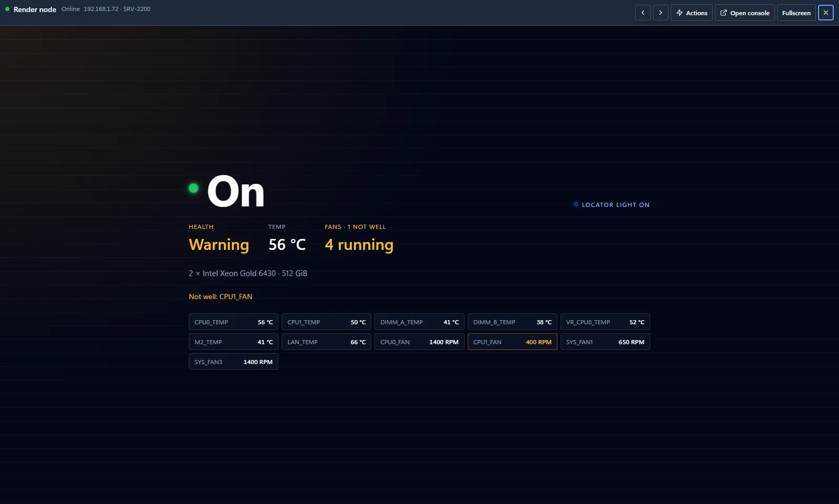The width and height of the screenshot is (839, 504).
Task: Switch to Fullscreen view
Action: click(796, 13)
